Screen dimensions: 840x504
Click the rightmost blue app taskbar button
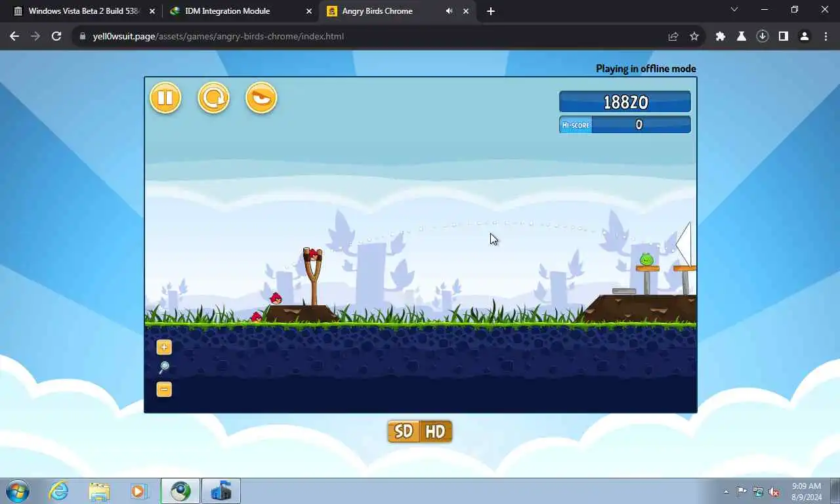click(221, 491)
